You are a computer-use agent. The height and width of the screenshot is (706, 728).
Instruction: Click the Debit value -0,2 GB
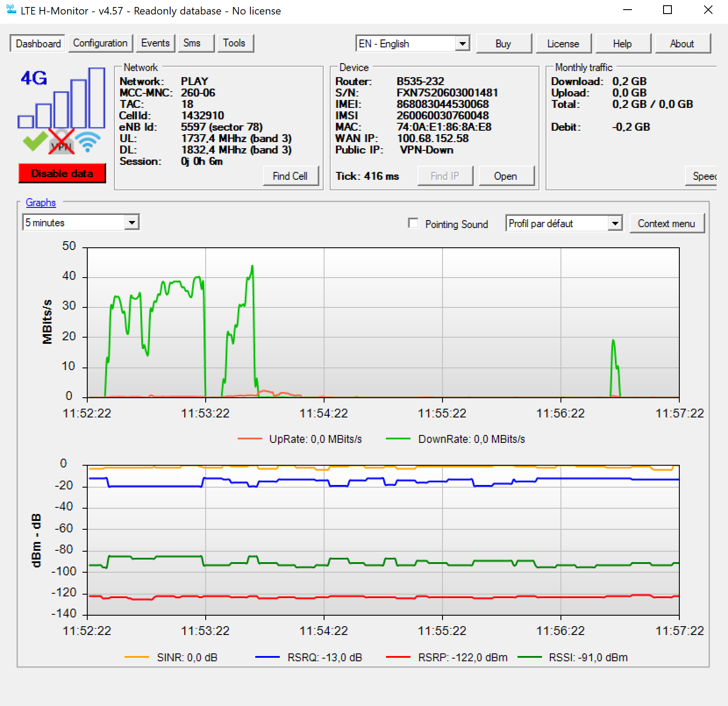pos(631,127)
